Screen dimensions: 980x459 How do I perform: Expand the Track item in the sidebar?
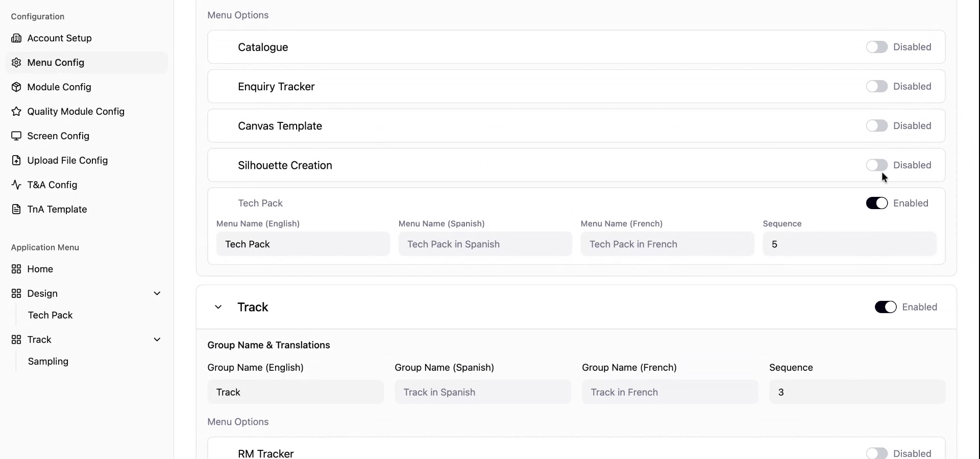click(157, 339)
